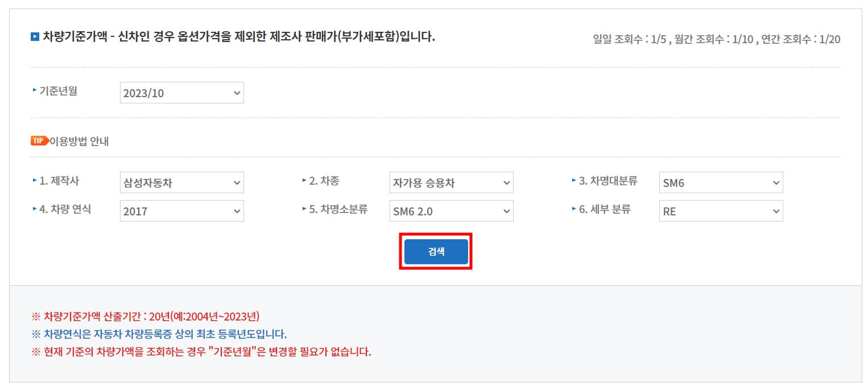Click the blue 검색 search button
The image size is (868, 387).
pos(435,250)
